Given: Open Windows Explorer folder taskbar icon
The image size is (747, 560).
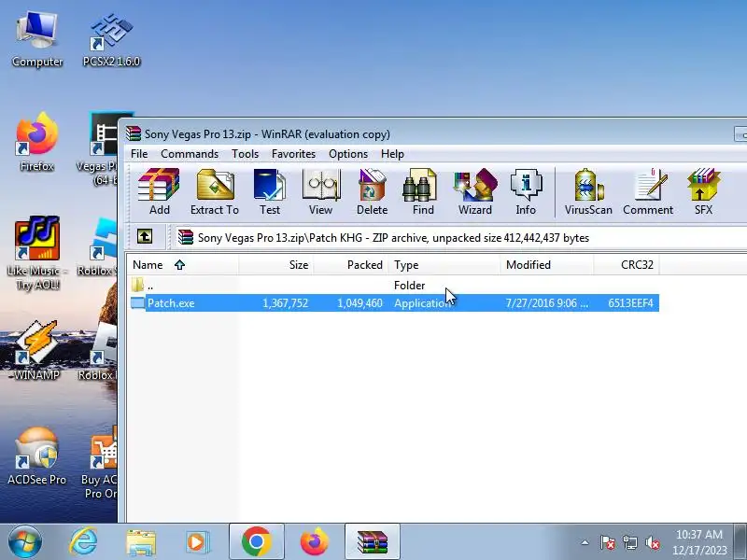Looking at the screenshot, I should pyautogui.click(x=141, y=542).
